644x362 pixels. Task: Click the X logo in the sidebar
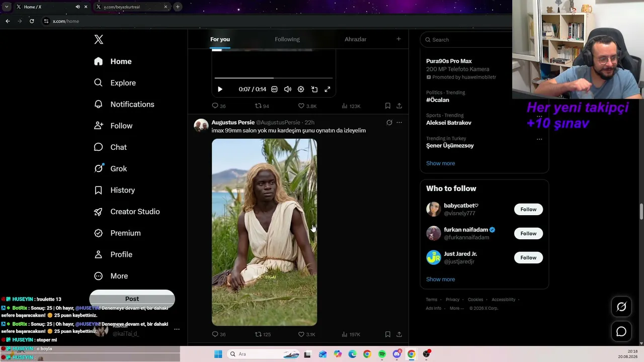click(99, 40)
